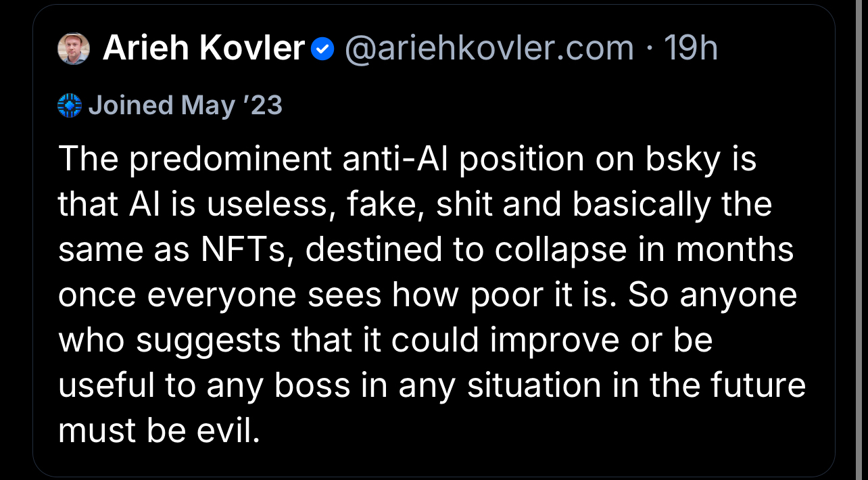
Task: Select the "Joined May '23" label
Action: click(x=185, y=105)
